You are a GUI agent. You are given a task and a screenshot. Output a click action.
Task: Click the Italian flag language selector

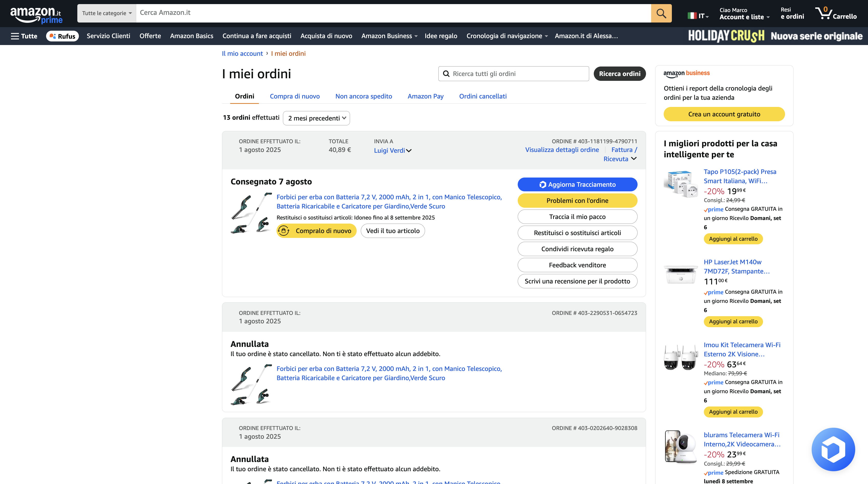click(x=698, y=16)
